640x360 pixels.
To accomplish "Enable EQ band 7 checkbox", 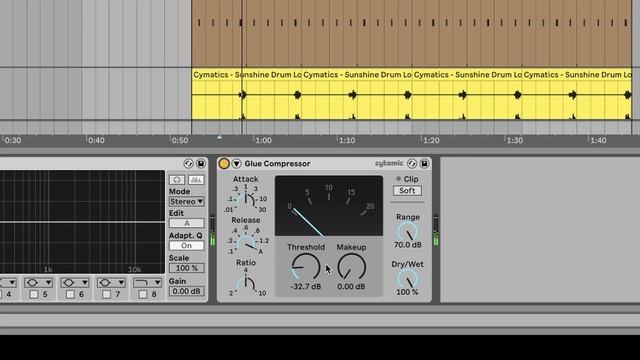I will pyautogui.click(x=107, y=294).
